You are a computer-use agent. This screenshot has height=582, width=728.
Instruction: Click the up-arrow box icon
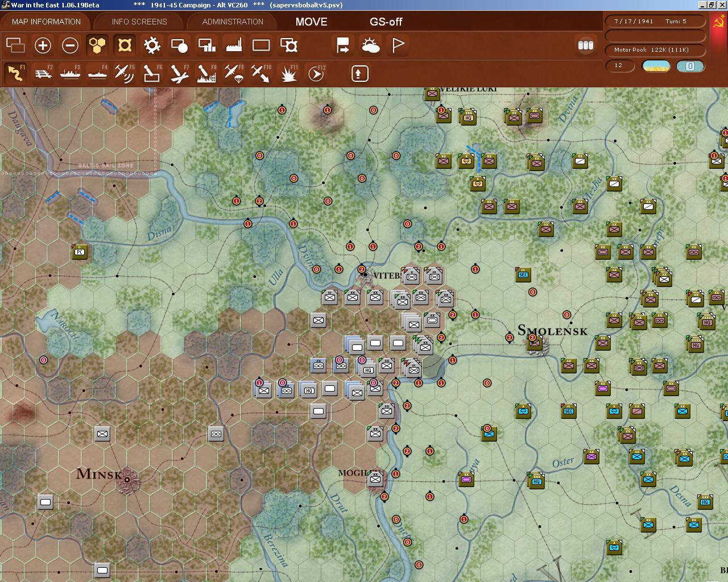359,73
